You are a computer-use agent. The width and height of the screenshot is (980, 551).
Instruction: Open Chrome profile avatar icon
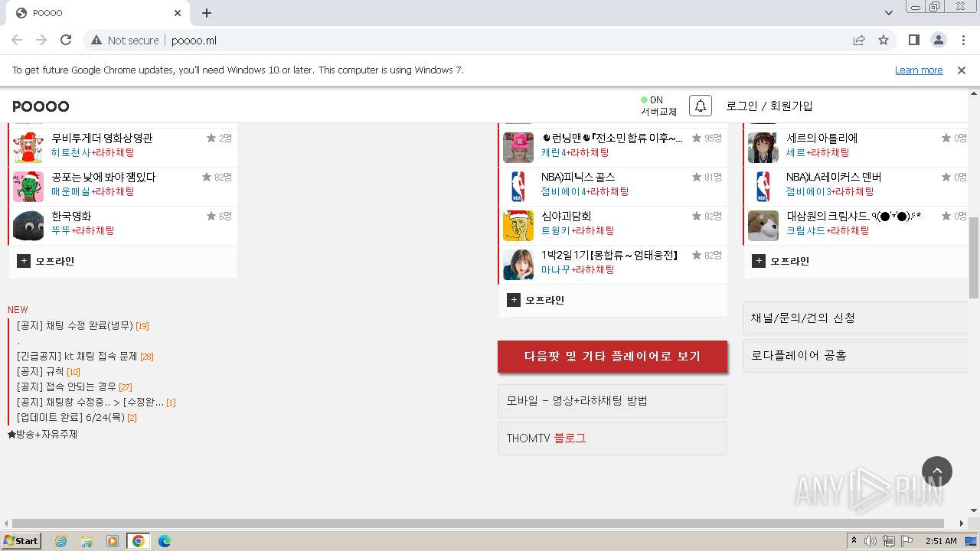tap(938, 40)
